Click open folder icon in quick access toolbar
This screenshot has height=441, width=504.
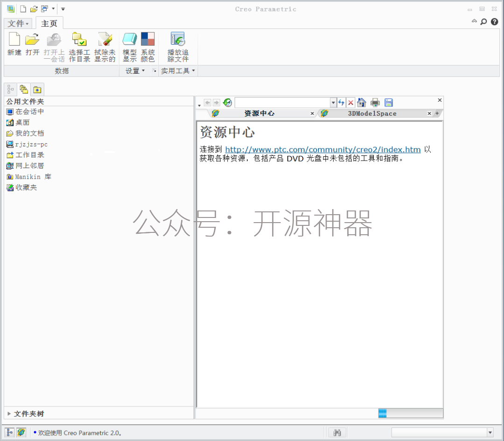[34, 9]
